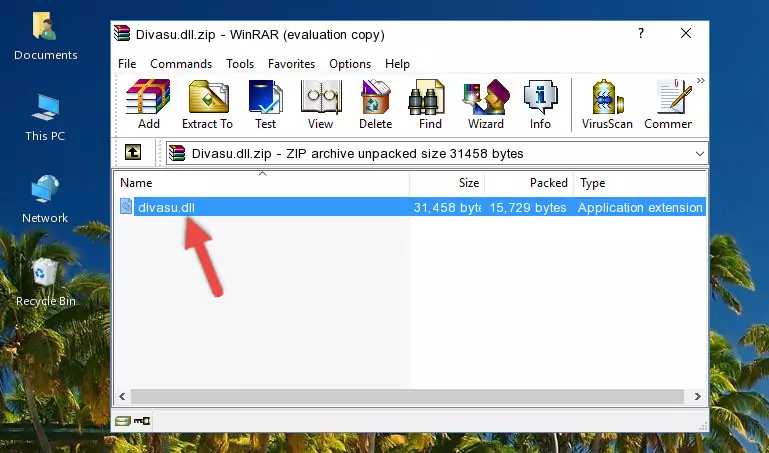Screen dimensions: 769x453
Task: Click the horizontal scrollbar thumb
Action: [407, 396]
